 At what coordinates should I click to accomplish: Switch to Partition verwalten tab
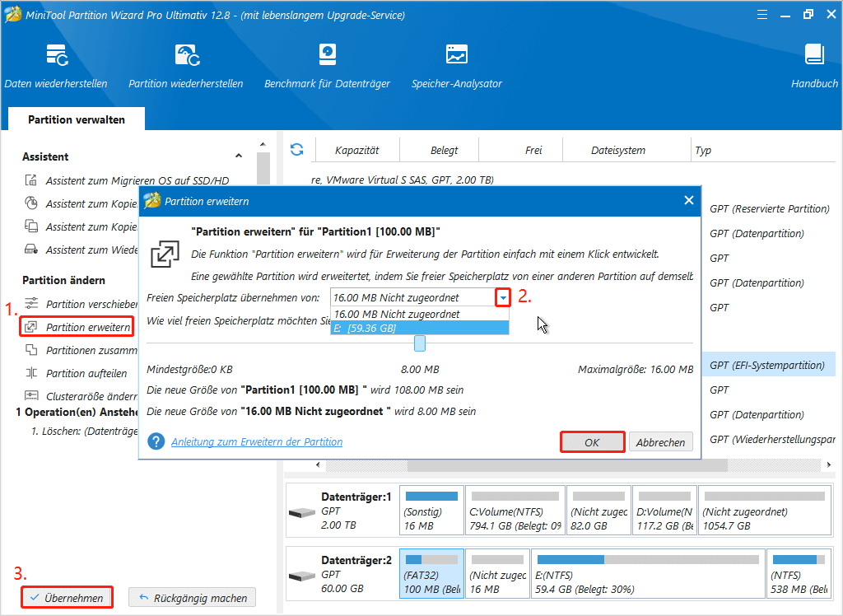point(77,119)
